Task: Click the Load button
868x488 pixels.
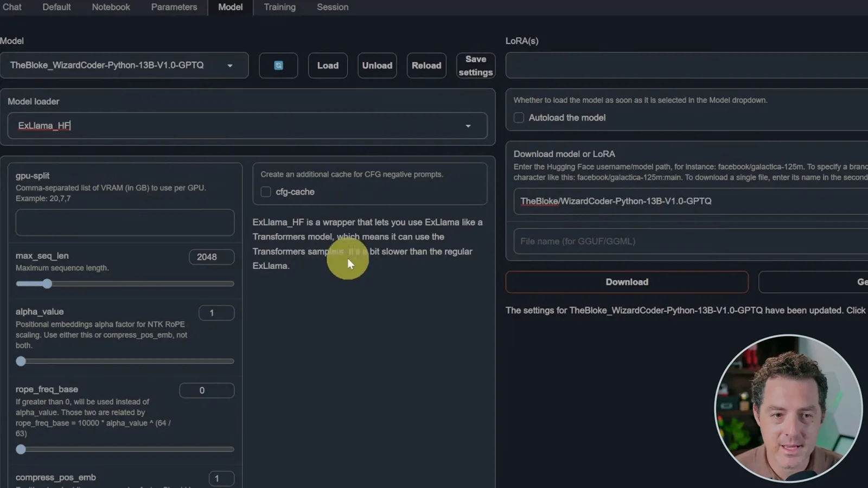Action: 328,66
